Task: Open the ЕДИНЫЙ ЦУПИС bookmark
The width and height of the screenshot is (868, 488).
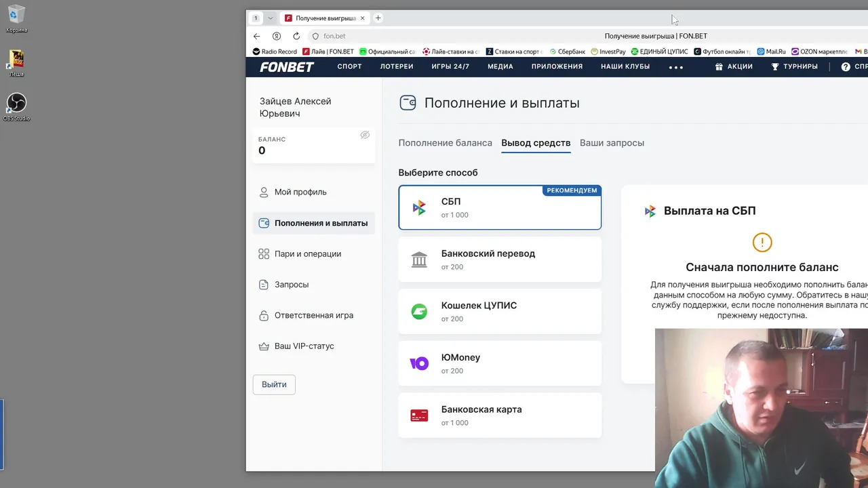Action: click(659, 52)
